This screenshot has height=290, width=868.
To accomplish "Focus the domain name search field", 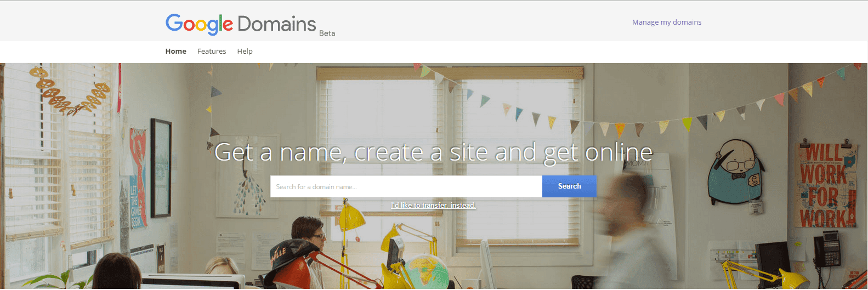I will (x=406, y=186).
